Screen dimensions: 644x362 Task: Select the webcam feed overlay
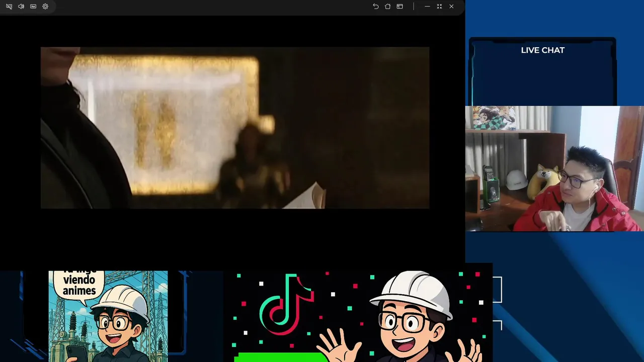554,168
